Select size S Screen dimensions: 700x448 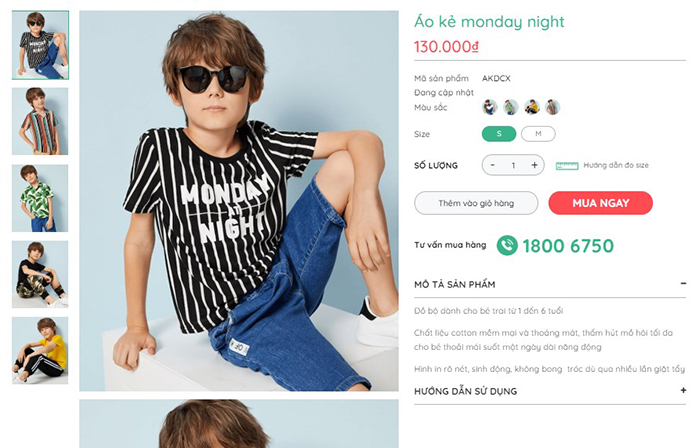[499, 133]
